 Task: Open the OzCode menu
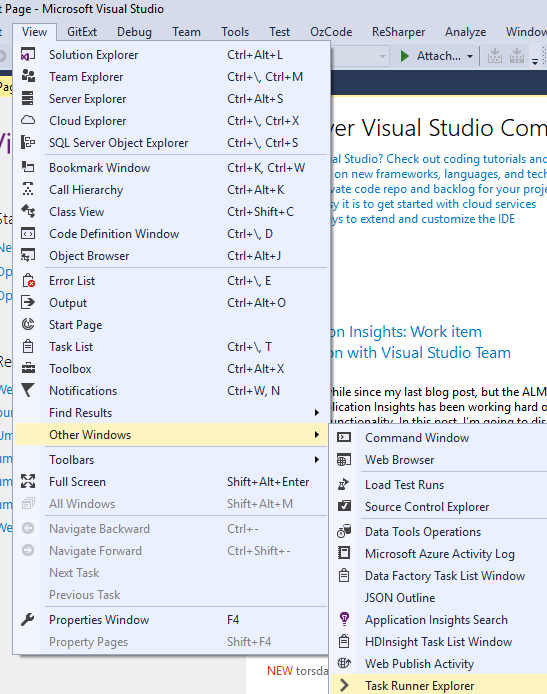coord(331,32)
